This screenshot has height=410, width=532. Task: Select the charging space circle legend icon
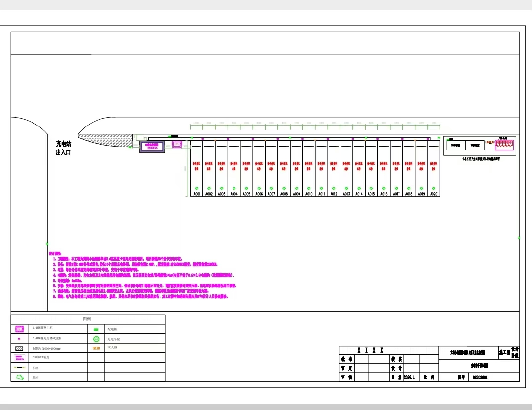tap(96, 339)
